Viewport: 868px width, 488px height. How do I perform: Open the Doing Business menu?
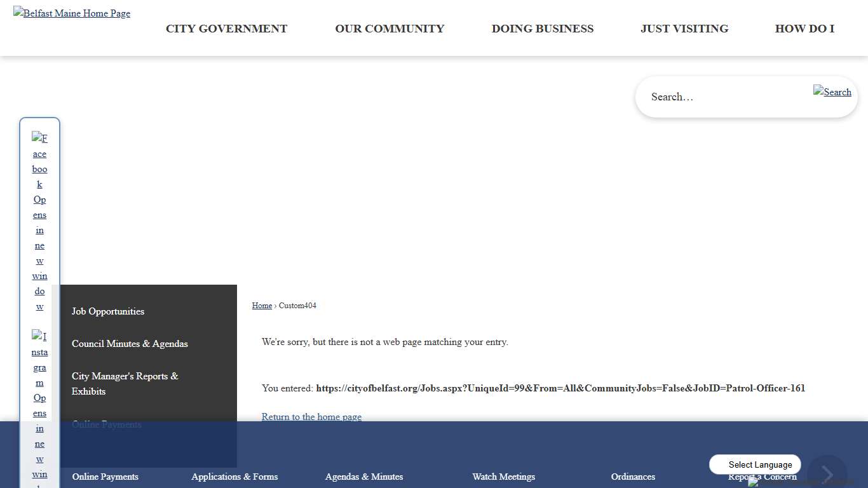click(542, 29)
